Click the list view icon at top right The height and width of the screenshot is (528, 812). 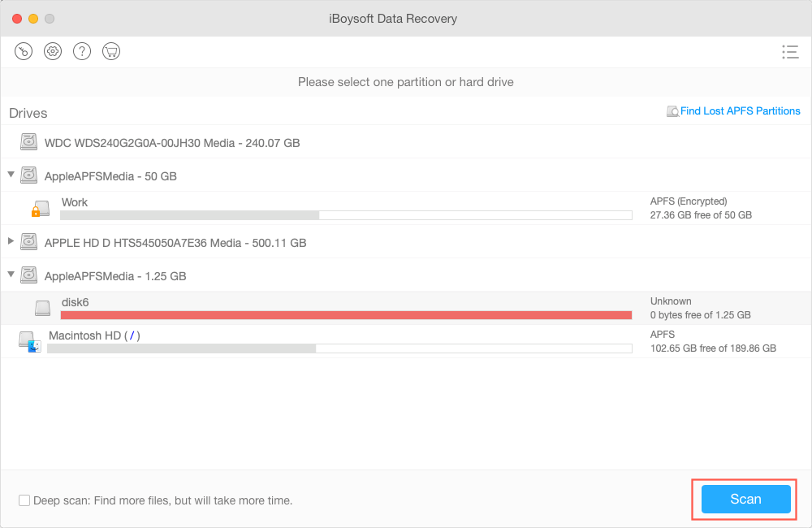(x=790, y=51)
